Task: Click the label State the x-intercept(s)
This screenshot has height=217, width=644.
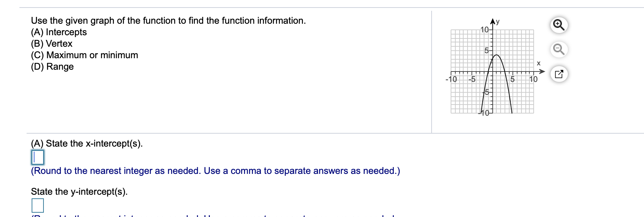Action: tap(88, 144)
